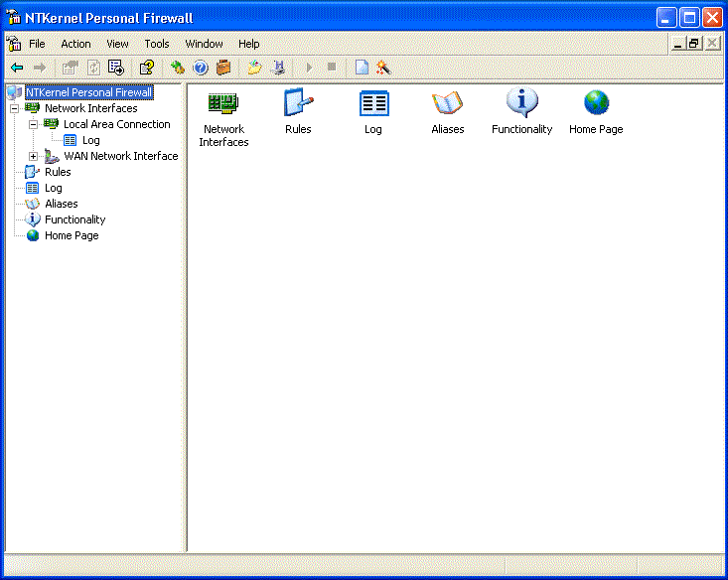Open the File menu
The image size is (728, 580).
37,44
